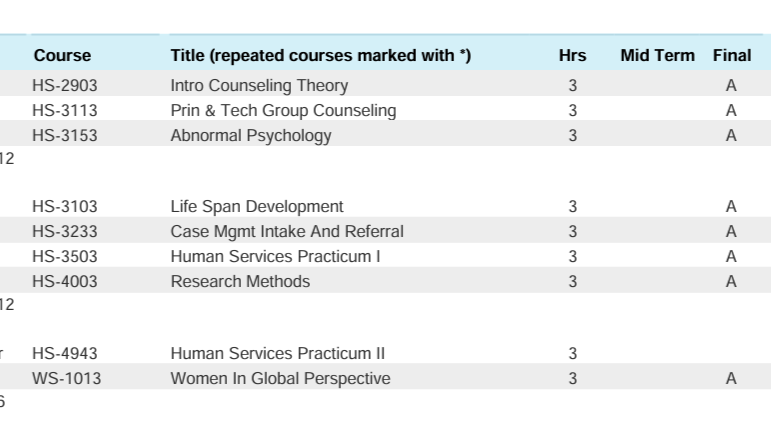Select course code HS-4943
This screenshot has width=771, height=436.
[65, 354]
